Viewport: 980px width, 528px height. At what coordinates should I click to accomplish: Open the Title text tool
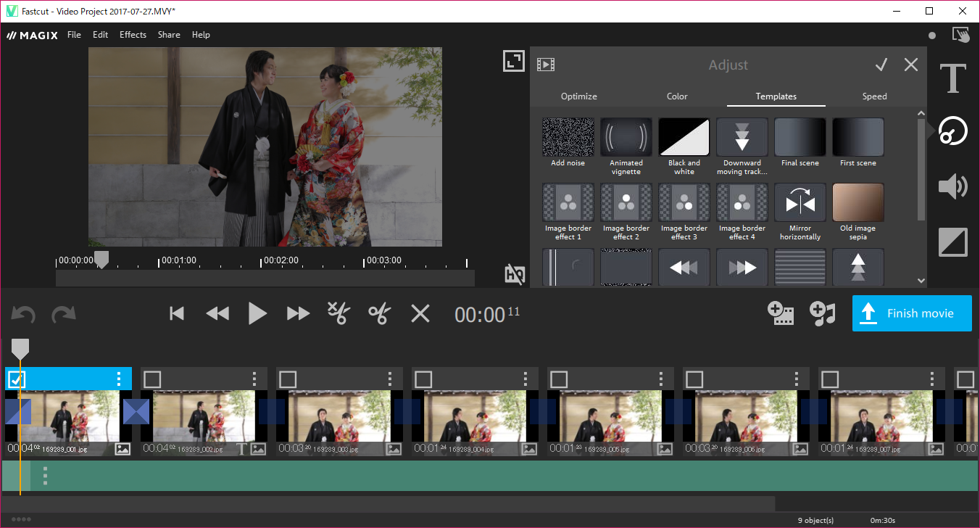[952, 78]
